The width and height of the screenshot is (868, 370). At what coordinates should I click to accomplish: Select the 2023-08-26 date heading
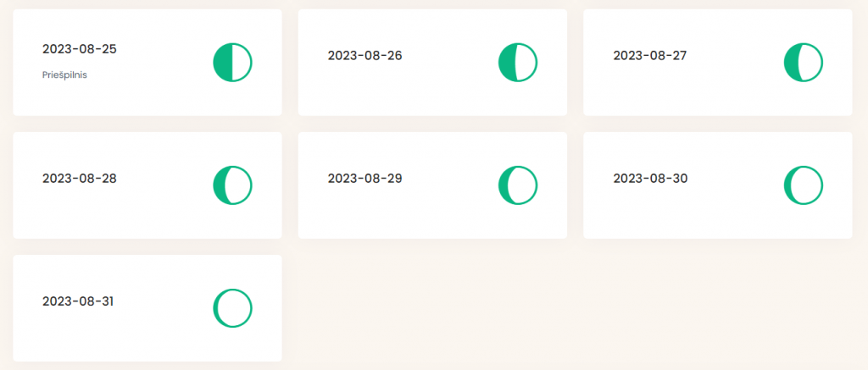coord(364,55)
